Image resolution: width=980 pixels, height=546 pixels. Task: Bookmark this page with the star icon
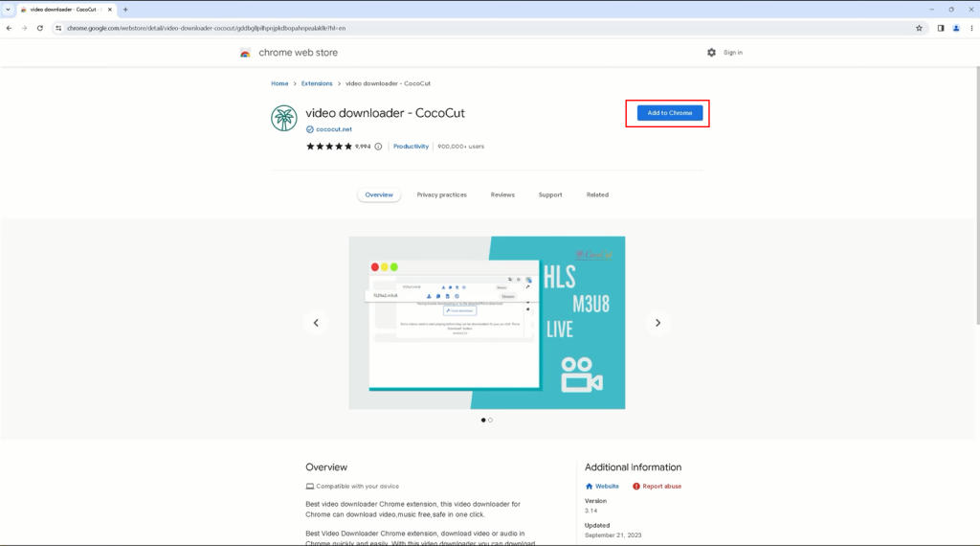pyautogui.click(x=919, y=28)
